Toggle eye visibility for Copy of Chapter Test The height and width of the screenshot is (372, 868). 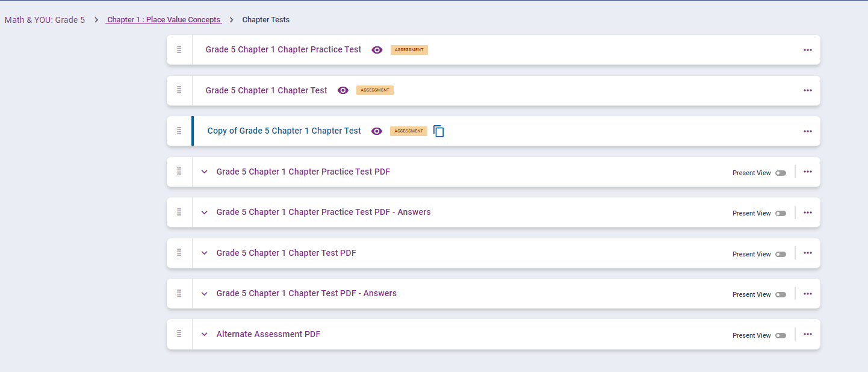[x=377, y=131]
